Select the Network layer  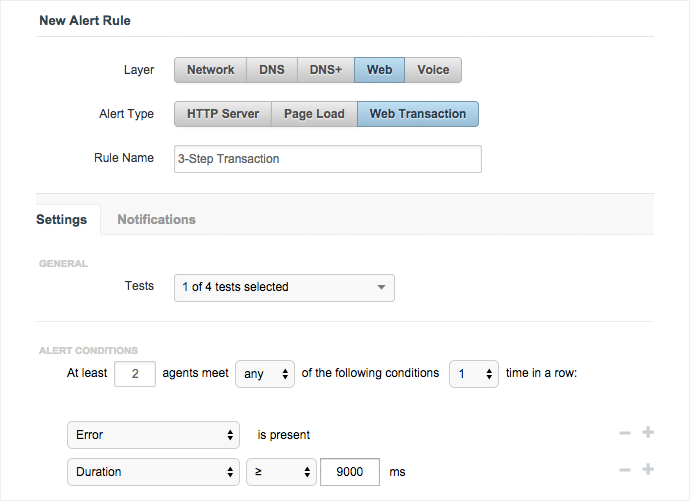click(x=210, y=70)
